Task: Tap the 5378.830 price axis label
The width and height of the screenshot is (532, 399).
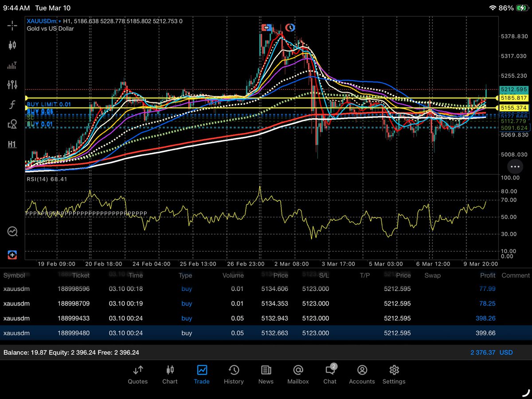Action: click(x=513, y=36)
